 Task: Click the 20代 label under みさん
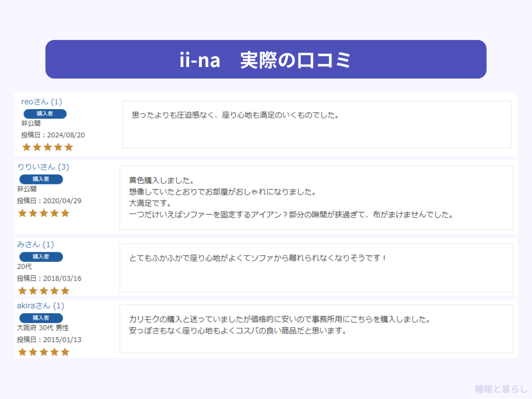point(24,267)
